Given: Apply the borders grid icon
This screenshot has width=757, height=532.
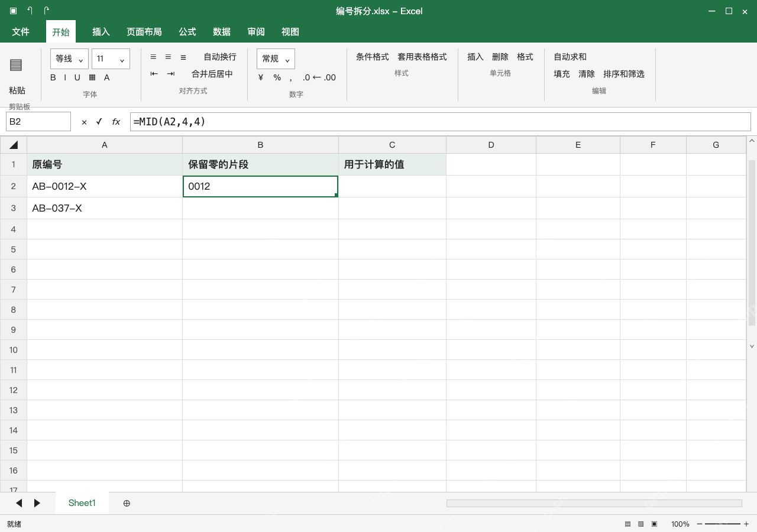Looking at the screenshot, I should (92, 77).
